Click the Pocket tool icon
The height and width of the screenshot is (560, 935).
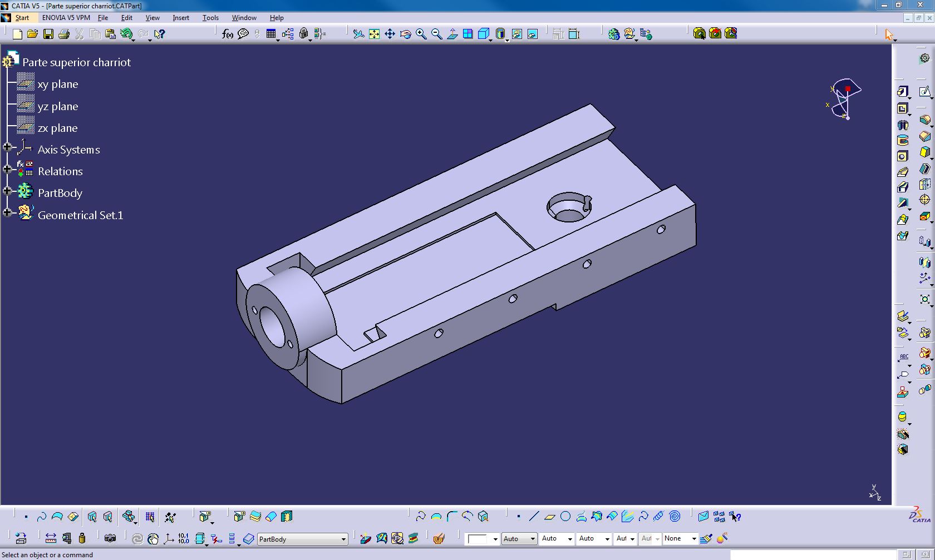pyautogui.click(x=903, y=108)
